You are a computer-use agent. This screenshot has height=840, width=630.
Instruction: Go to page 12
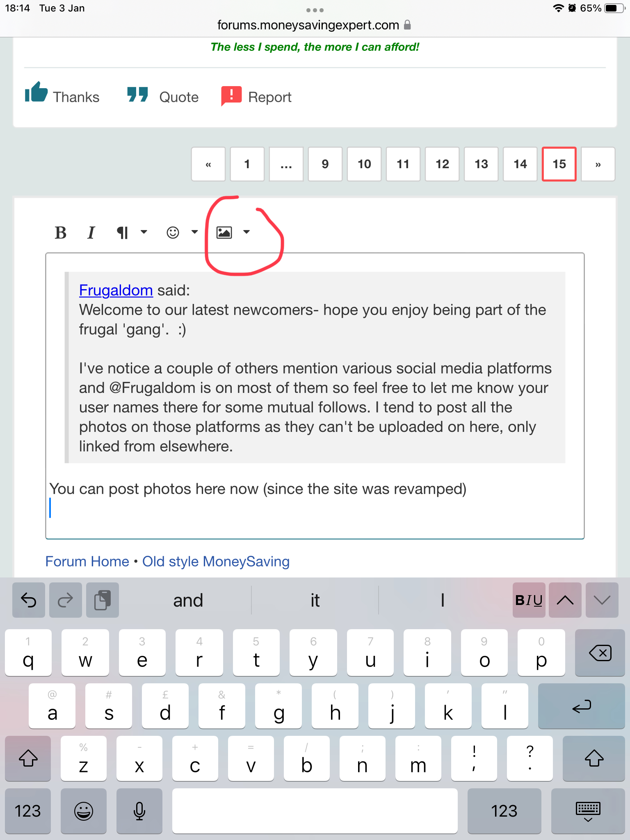click(442, 164)
